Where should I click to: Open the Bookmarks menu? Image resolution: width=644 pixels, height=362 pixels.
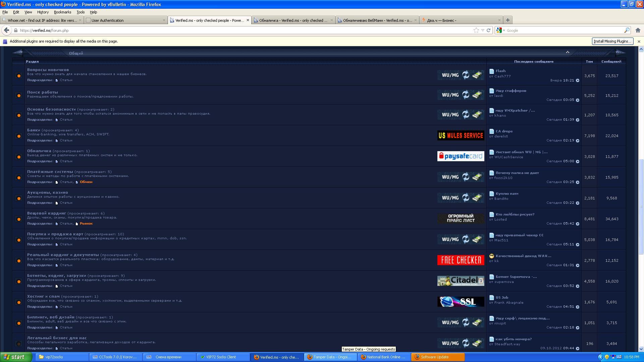pos(62,12)
